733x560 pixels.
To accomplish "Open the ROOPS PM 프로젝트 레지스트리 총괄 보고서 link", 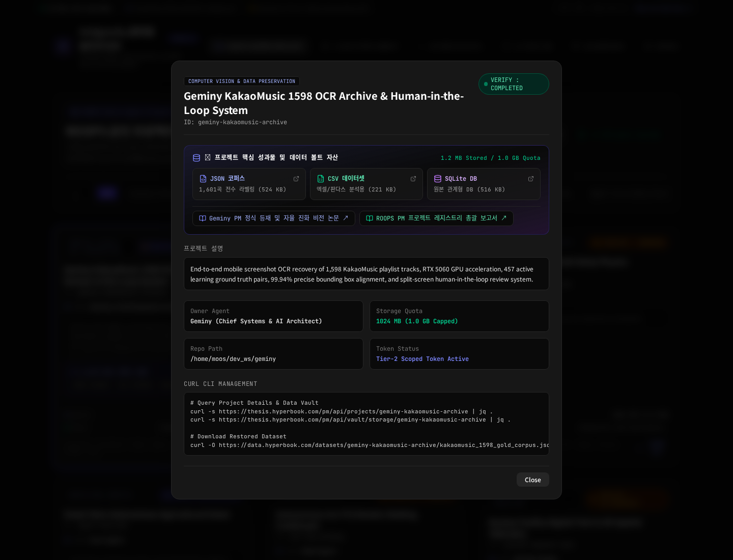I will pyautogui.click(x=436, y=218).
